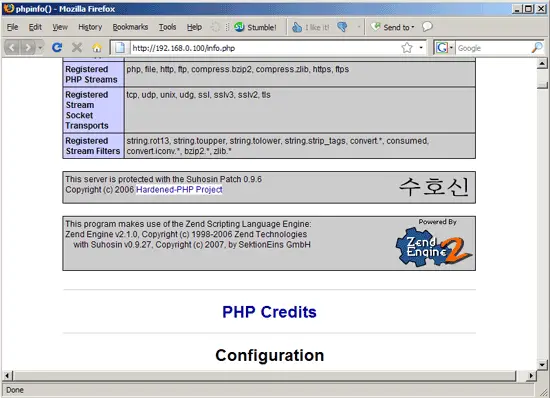
Task: Click the Google search engine icon
Action: pos(442,48)
